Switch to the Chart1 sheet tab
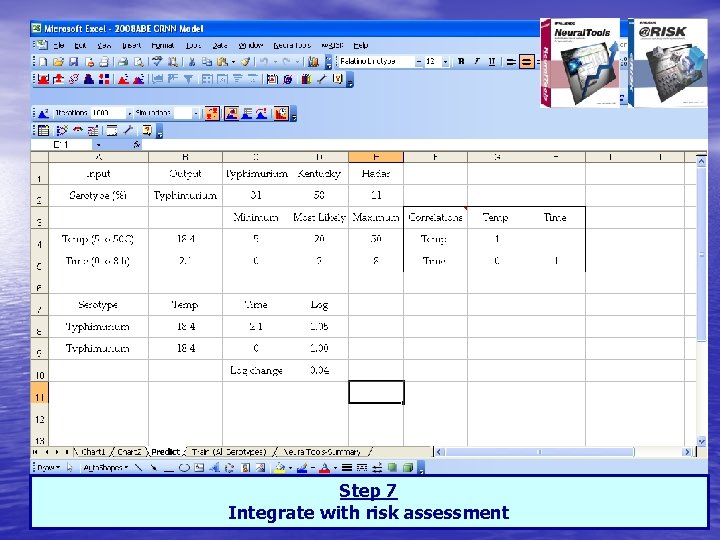This screenshot has height=540, width=720. (93, 452)
